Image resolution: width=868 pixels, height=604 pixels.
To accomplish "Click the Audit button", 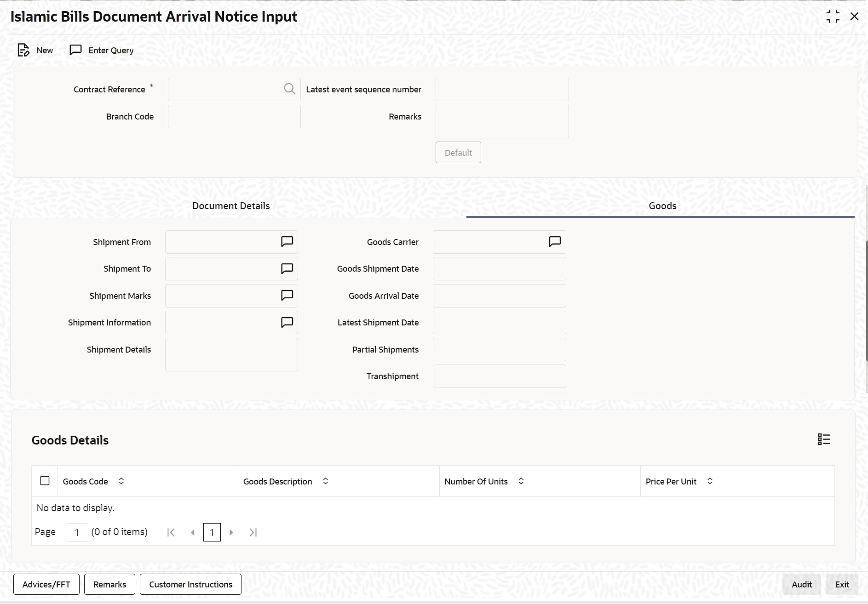I will pos(802,584).
